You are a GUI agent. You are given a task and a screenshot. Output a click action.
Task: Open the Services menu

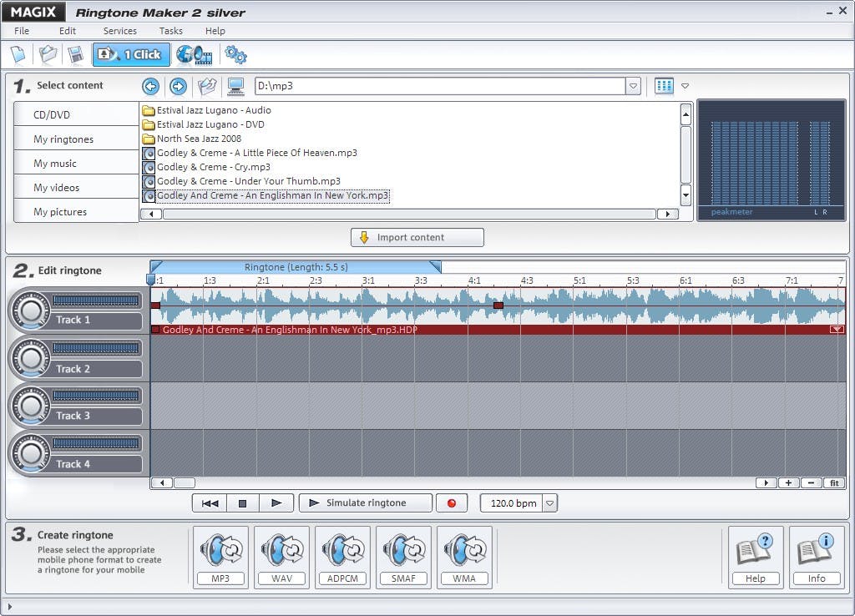pyautogui.click(x=120, y=31)
